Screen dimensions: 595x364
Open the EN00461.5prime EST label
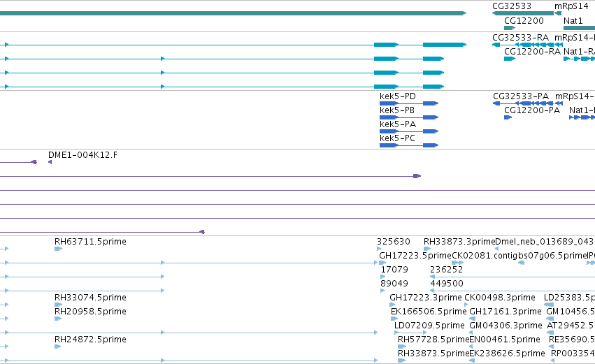pyautogui.click(x=505, y=340)
